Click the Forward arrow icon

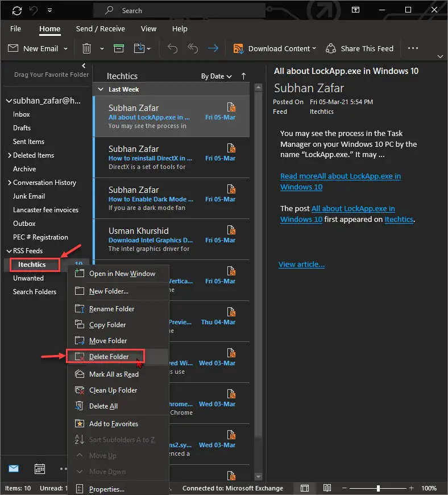[213, 48]
